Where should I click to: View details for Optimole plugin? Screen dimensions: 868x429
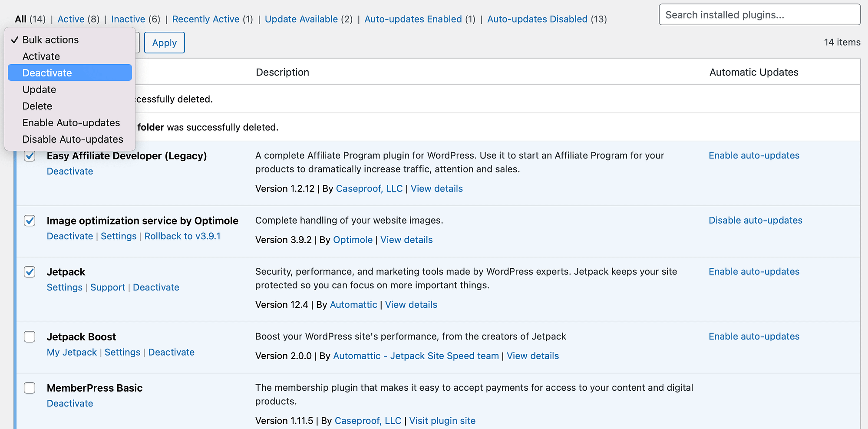coord(407,240)
